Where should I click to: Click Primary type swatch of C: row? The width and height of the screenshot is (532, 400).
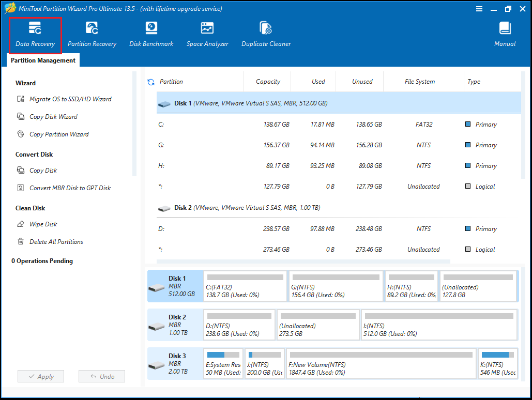click(468, 124)
